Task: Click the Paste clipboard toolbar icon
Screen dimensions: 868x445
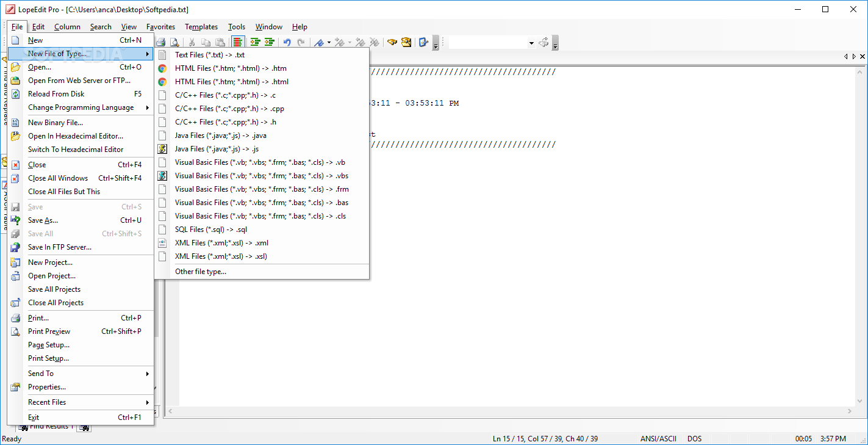Action: point(220,42)
